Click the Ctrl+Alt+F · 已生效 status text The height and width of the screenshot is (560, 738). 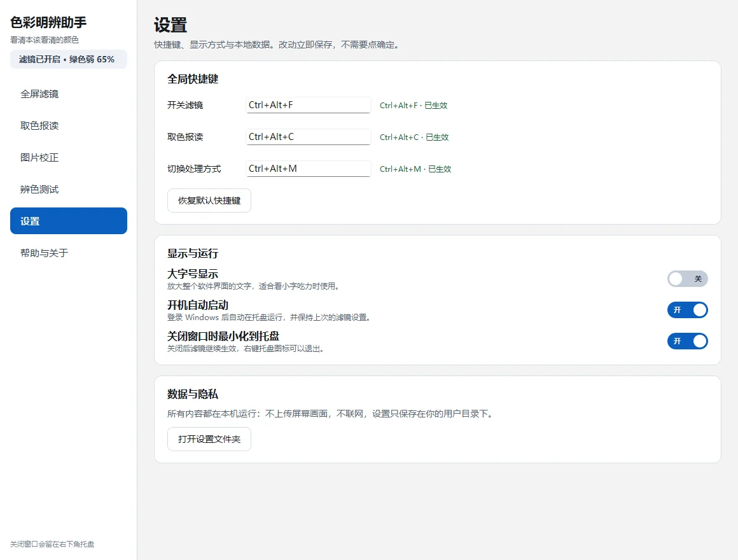[x=414, y=106]
